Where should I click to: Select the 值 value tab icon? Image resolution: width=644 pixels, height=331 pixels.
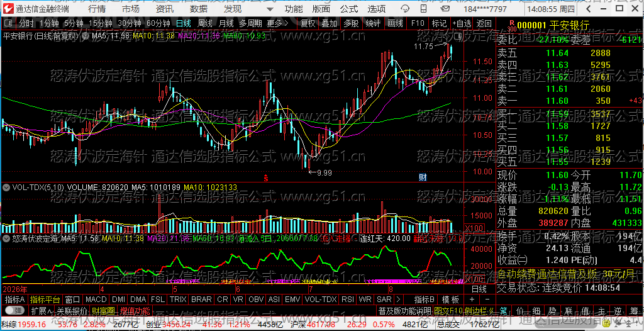(585, 310)
